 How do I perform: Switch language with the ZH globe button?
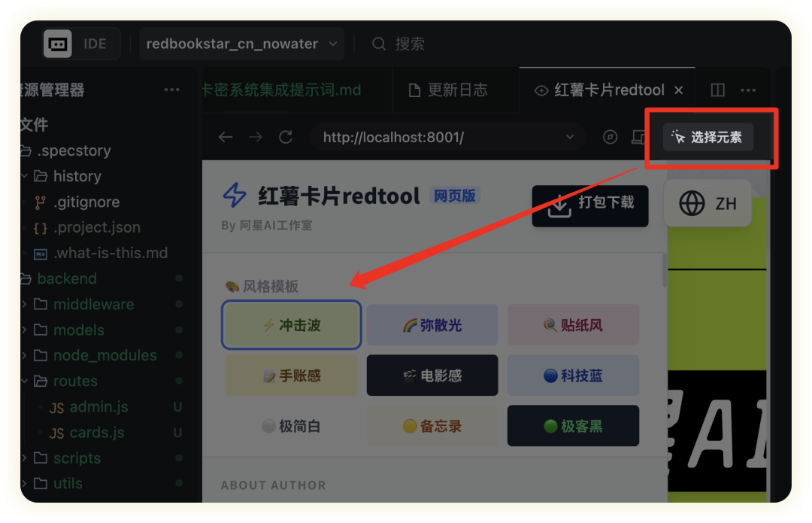(707, 203)
